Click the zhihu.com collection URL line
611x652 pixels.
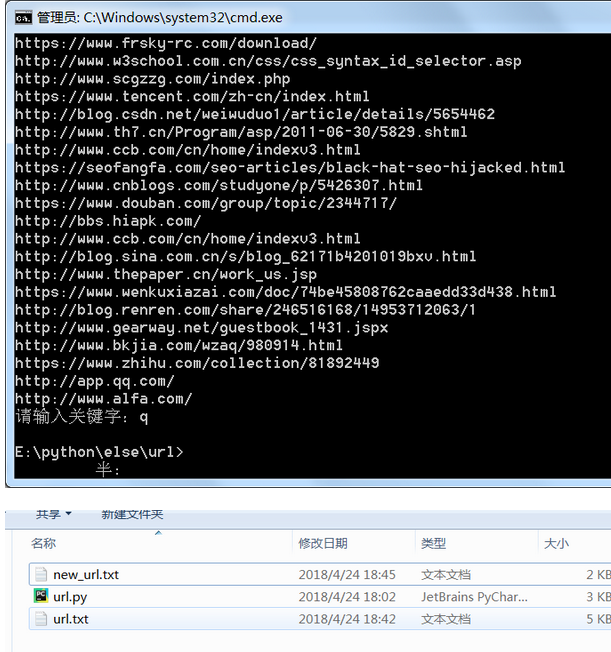[197, 363]
